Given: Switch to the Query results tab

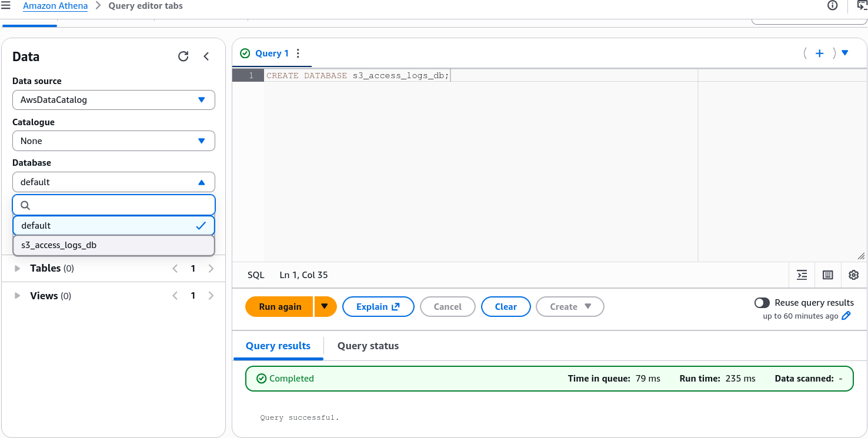Looking at the screenshot, I should (x=278, y=346).
